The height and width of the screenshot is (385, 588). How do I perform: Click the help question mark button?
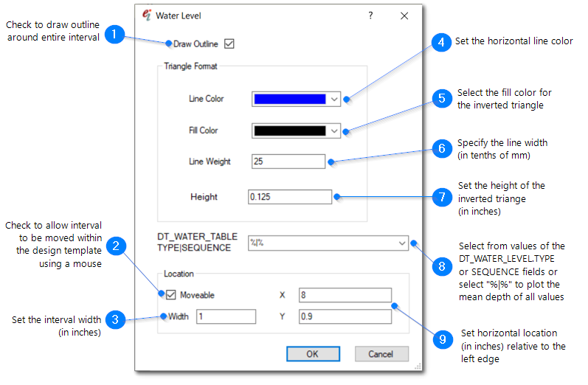(370, 15)
